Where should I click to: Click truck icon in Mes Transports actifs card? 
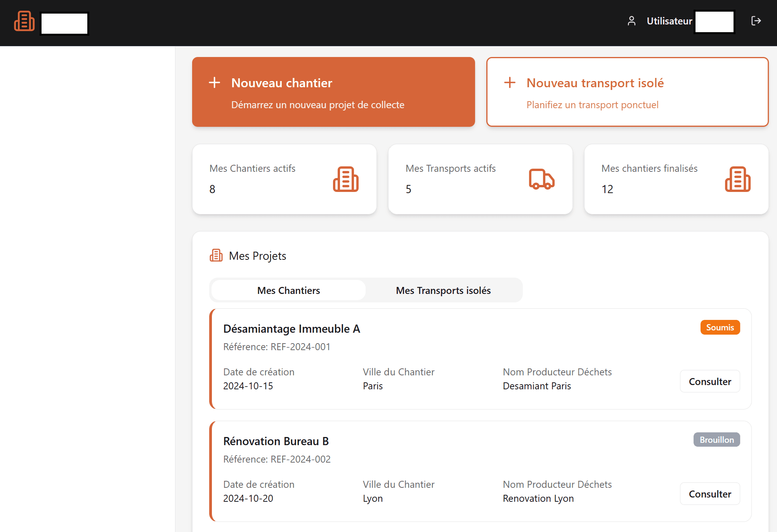click(541, 179)
